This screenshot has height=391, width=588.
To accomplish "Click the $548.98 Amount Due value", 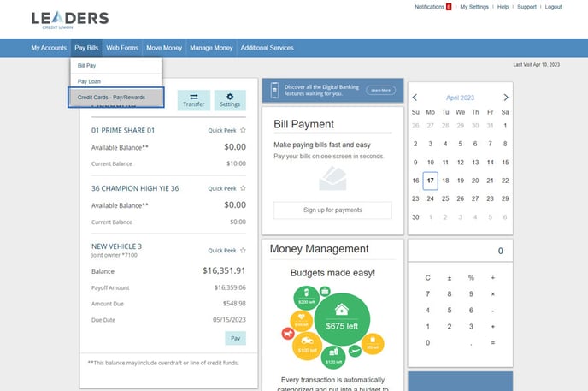I will (234, 304).
